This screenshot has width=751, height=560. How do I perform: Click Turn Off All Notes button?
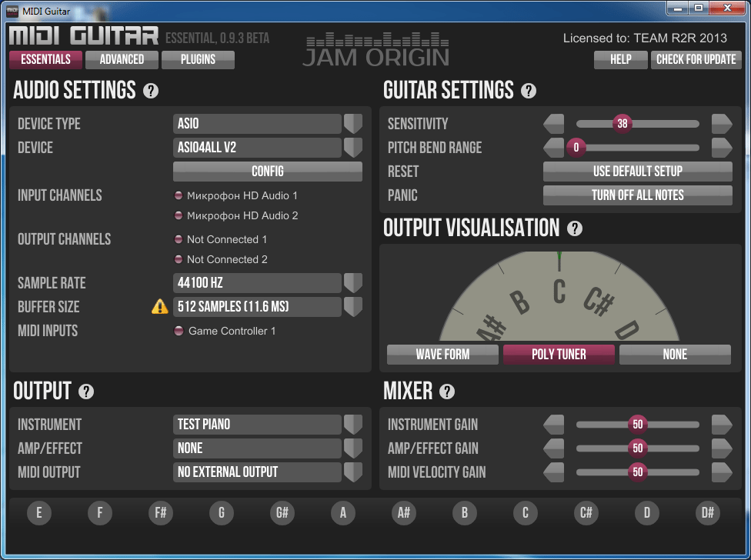click(x=637, y=195)
